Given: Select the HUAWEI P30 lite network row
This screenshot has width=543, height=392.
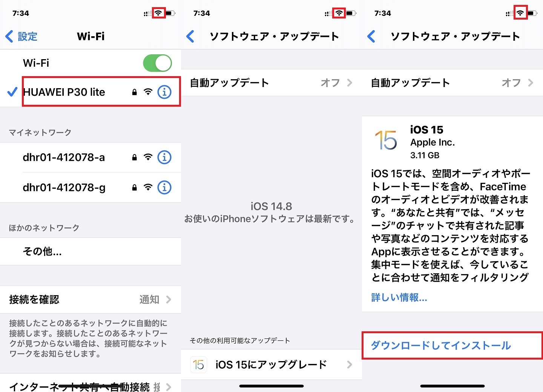Looking at the screenshot, I should (x=90, y=92).
